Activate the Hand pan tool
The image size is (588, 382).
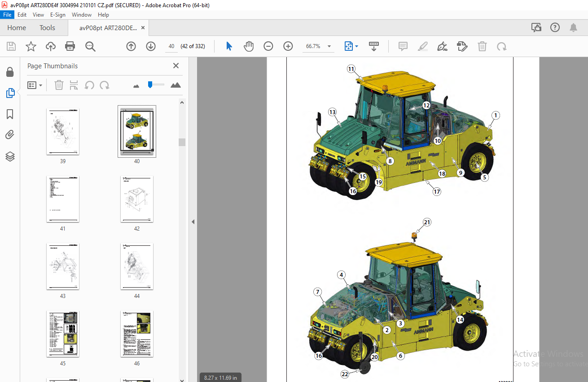(x=249, y=46)
